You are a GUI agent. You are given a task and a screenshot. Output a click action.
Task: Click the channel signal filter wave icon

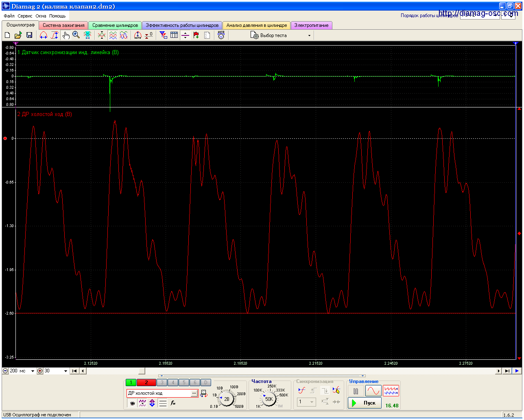coord(142,403)
